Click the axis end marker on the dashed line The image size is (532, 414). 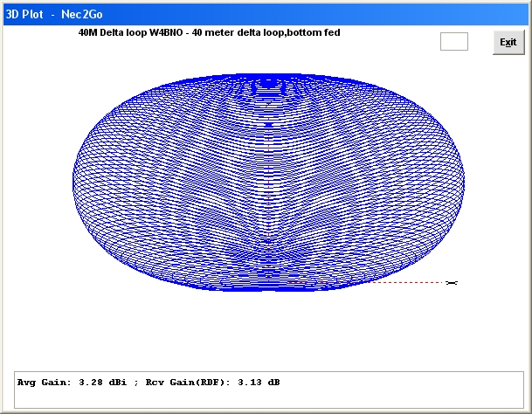452,283
